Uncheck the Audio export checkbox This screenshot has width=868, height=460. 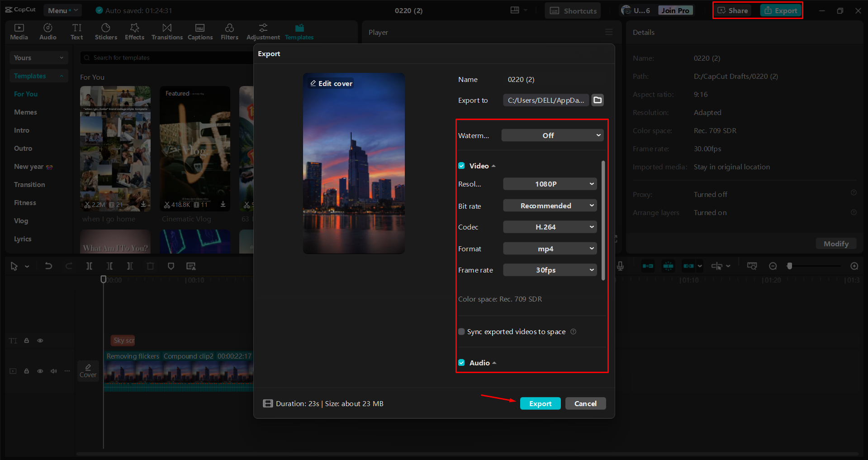coord(461,362)
